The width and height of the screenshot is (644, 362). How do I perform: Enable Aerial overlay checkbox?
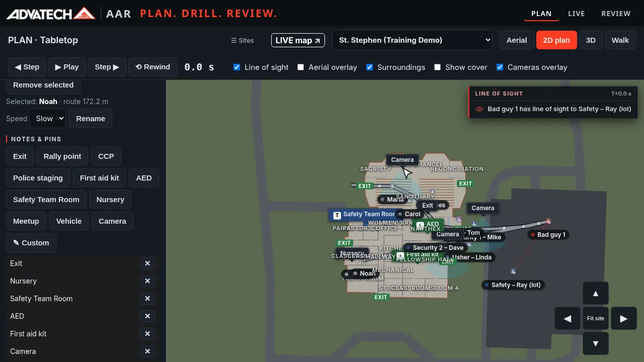pos(300,67)
